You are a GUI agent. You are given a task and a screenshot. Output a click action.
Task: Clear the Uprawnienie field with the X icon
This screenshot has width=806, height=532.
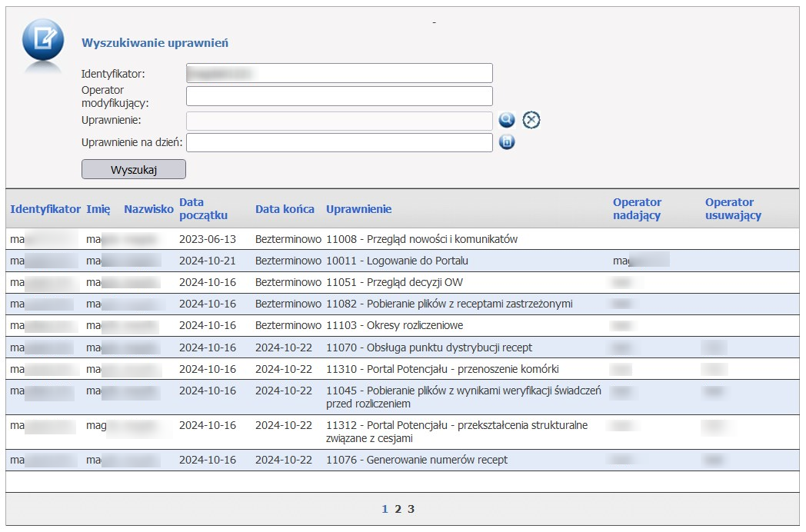pos(531,120)
